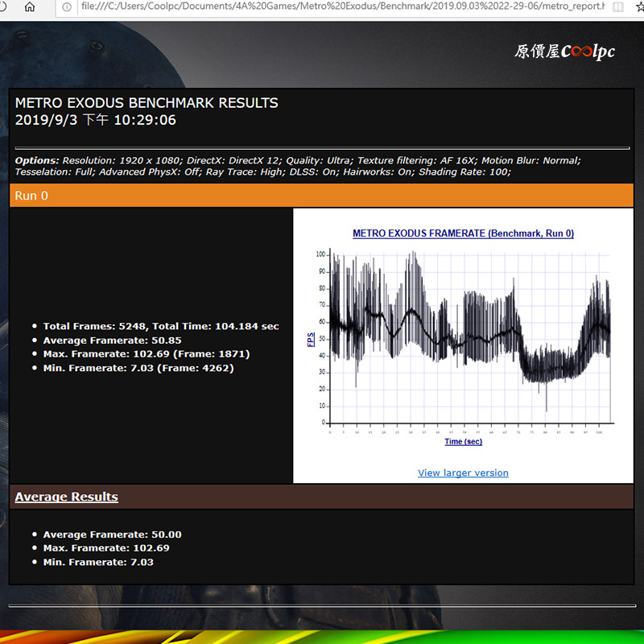Click the file URL address bar

(343, 6)
